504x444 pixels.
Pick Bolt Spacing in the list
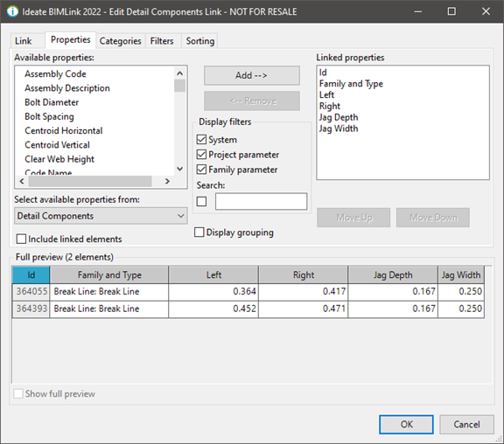50,116
